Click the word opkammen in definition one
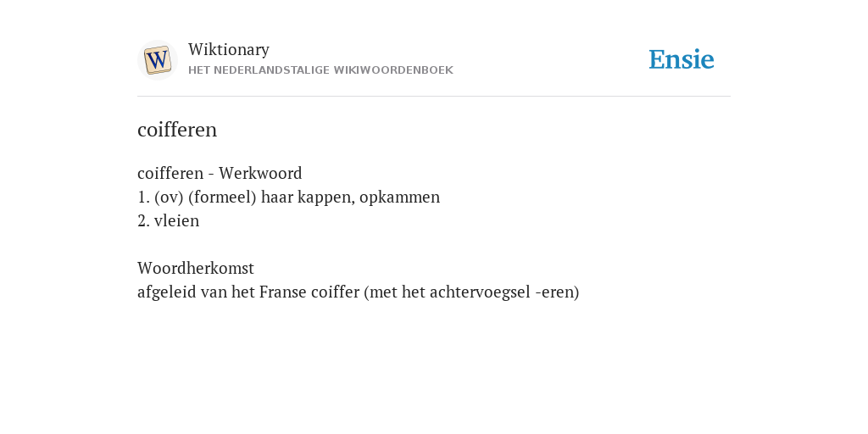 [400, 198]
